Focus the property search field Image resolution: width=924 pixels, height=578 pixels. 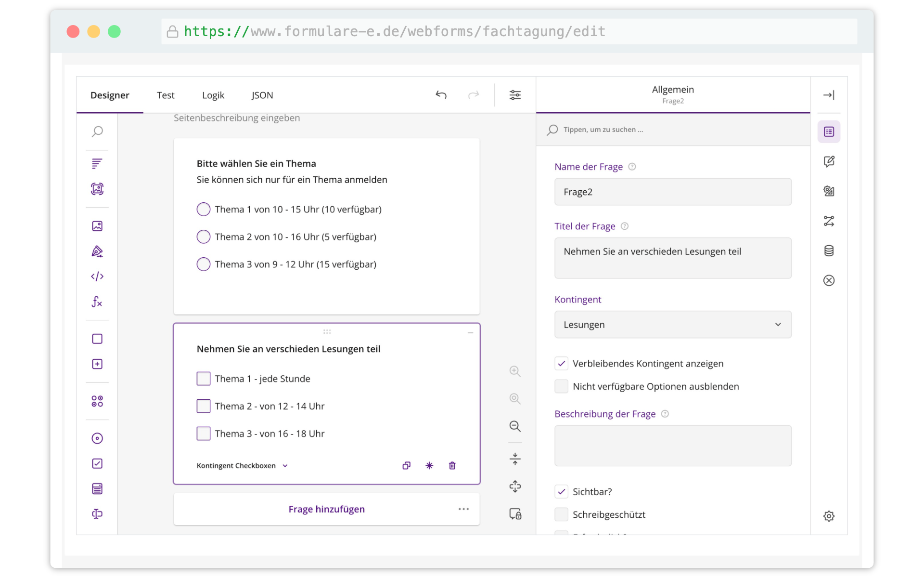coord(673,130)
